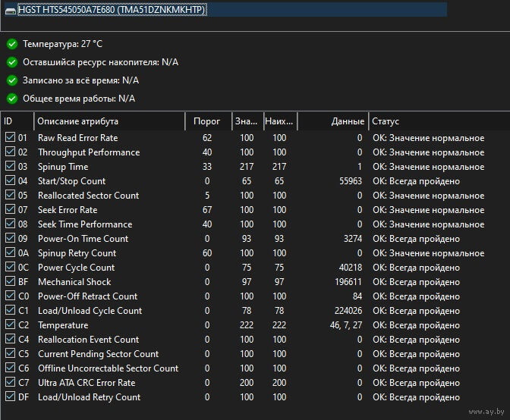Viewport: 510px width, 420px height.
Task: Sort by Описание атрибута column header
Action: [109, 121]
